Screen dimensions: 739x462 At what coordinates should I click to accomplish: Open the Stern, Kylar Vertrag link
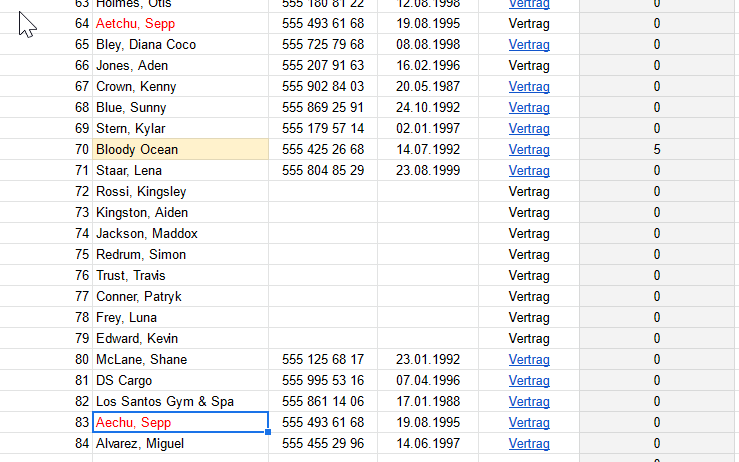tap(529, 129)
